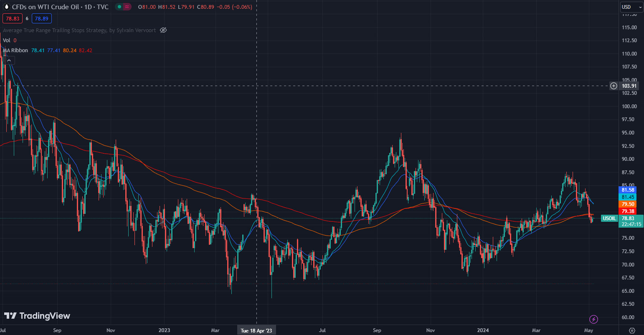This screenshot has height=335, width=644.
Task: Click the close price value C80.89
Action: click(205, 7)
